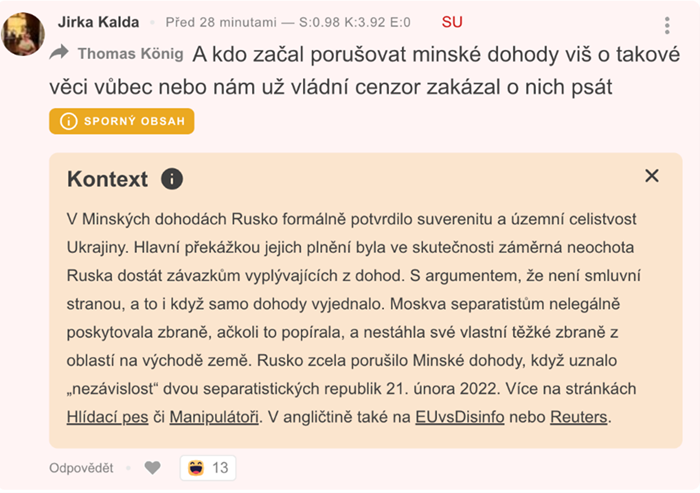This screenshot has height=493, width=700.
Task: Open the three-dot comment options menu
Action: click(x=667, y=26)
